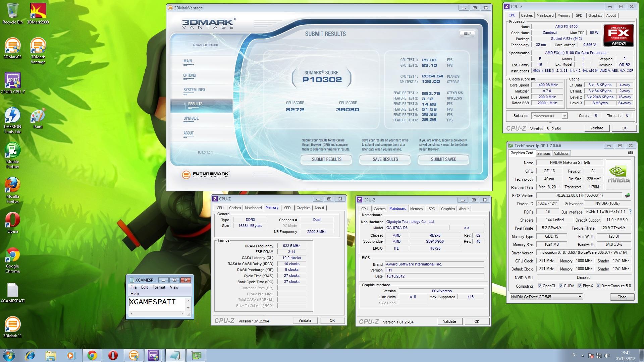Launch CPUID CPU-Z from desktop icon
Image resolution: width=644 pixels, height=362 pixels.
[13, 83]
